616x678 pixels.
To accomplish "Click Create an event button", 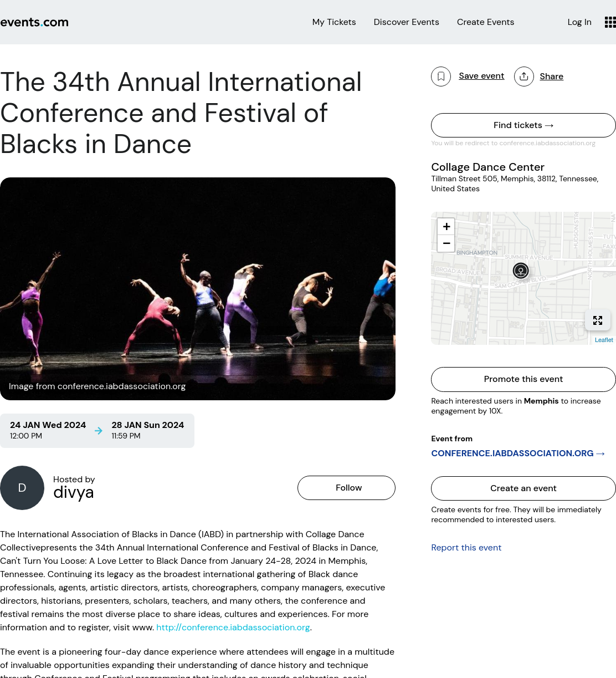I will point(523,488).
